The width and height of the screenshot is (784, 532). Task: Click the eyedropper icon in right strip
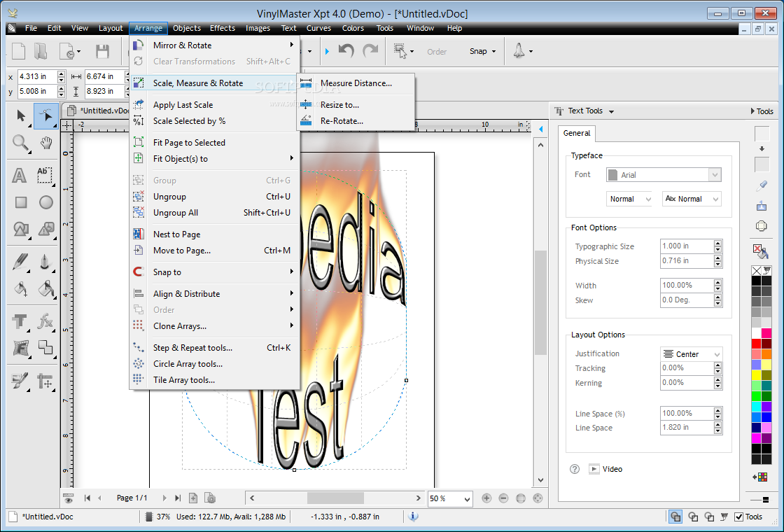pyautogui.click(x=762, y=185)
